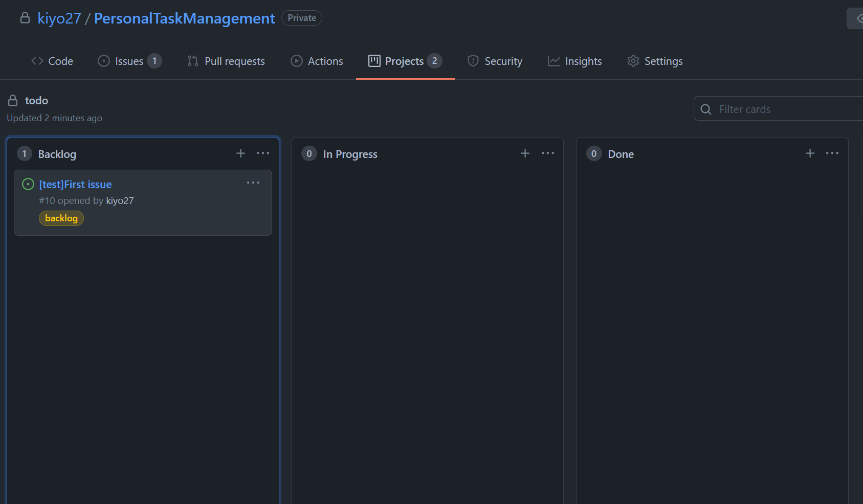
Task: Switch to the Projects tab
Action: coord(405,61)
